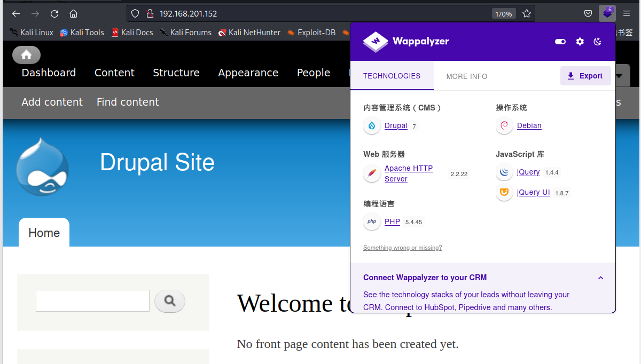Click the shield tracking protection icon
The width and height of the screenshot is (641, 364).
[x=135, y=14]
